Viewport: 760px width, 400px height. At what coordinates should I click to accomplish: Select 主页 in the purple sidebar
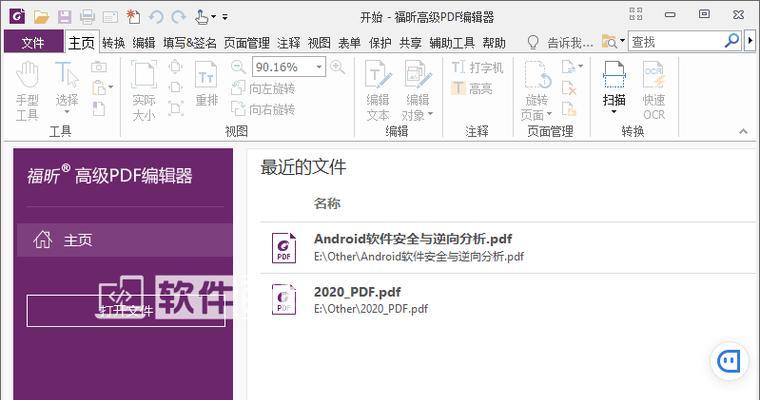[125, 240]
